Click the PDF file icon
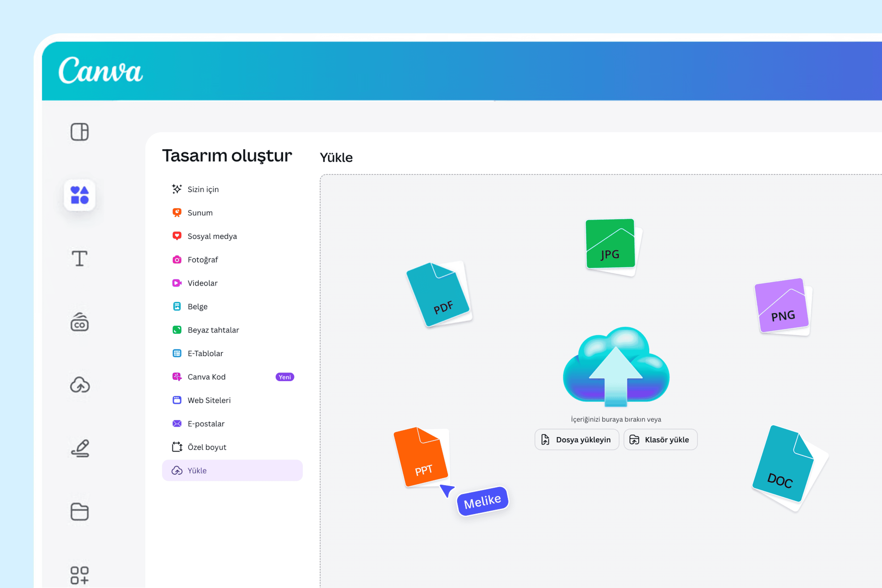Viewport: 882px width, 588px height. click(x=439, y=294)
